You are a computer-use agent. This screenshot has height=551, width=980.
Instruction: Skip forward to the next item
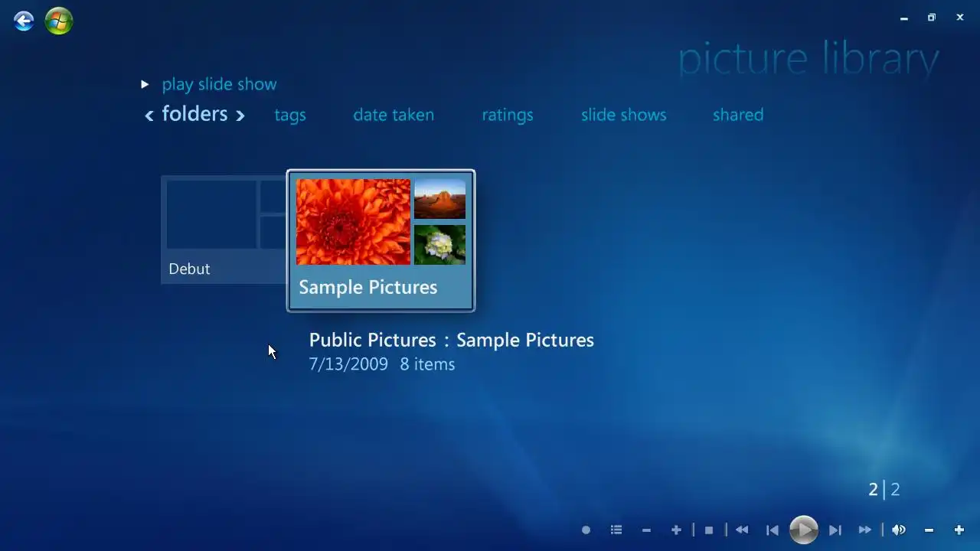point(835,530)
